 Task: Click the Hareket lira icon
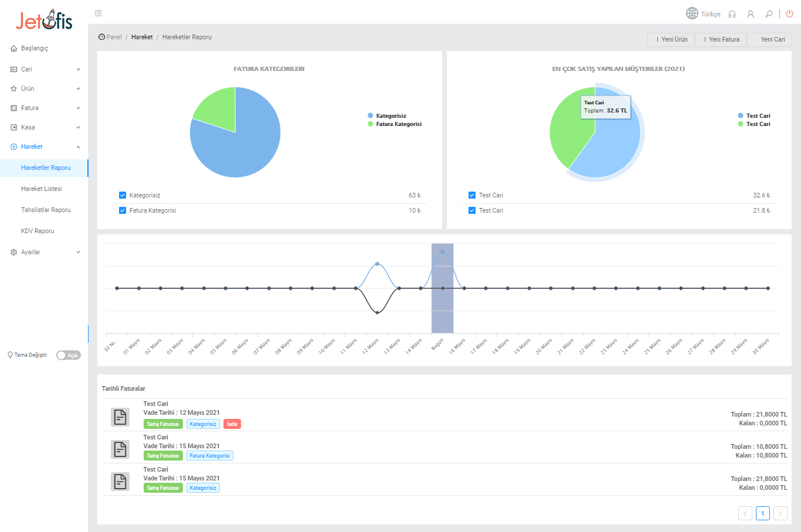pos(13,146)
